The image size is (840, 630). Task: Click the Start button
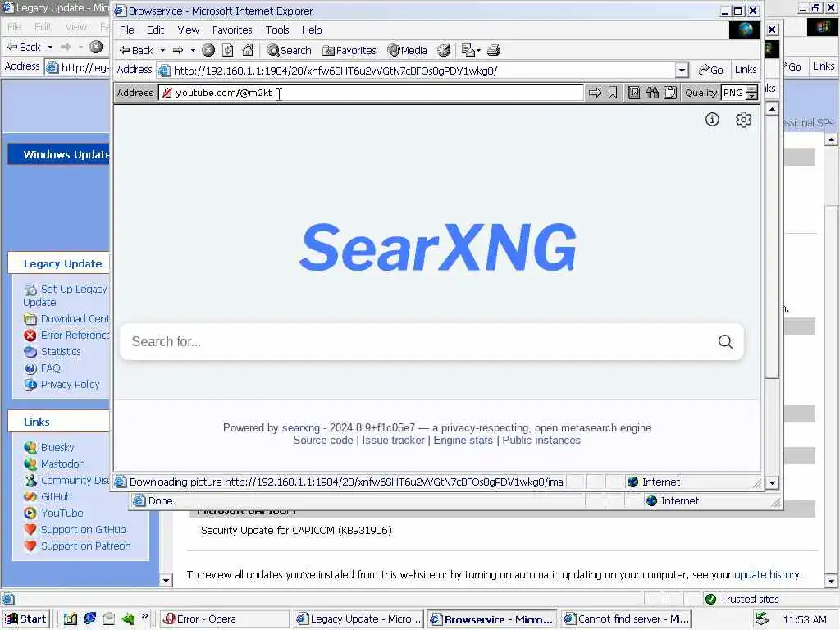click(x=25, y=619)
